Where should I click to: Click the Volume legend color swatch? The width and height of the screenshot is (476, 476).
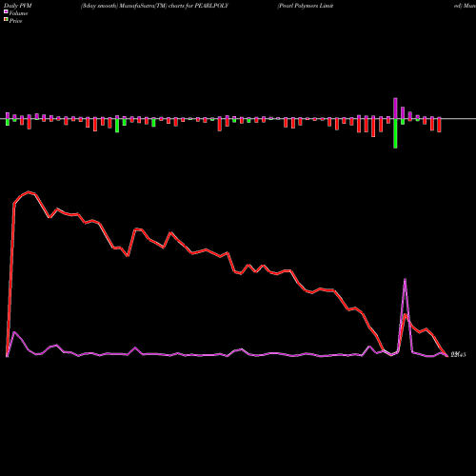click(x=6, y=11)
